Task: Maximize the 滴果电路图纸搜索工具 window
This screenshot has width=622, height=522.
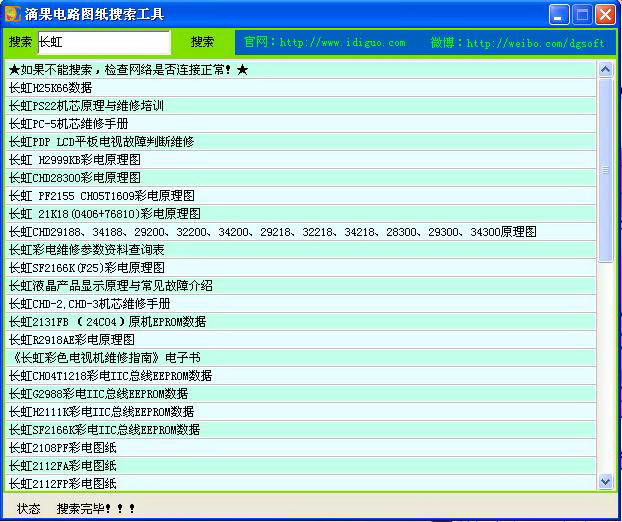Action: [582, 15]
